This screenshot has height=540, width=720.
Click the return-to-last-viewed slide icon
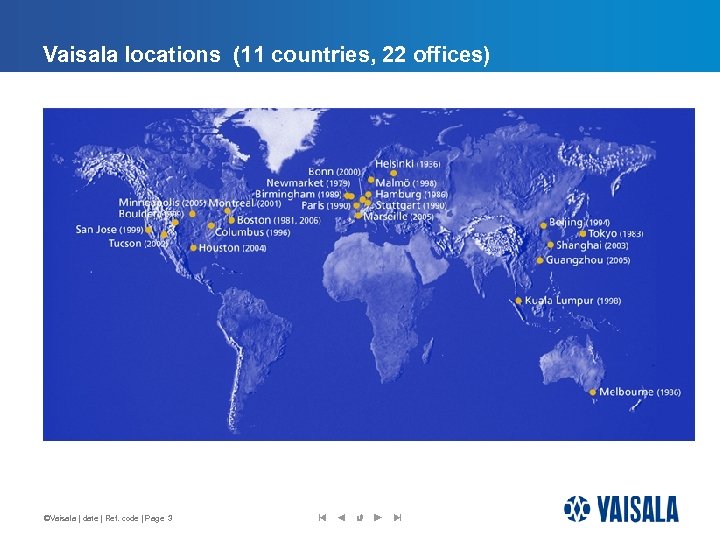pos(360,518)
